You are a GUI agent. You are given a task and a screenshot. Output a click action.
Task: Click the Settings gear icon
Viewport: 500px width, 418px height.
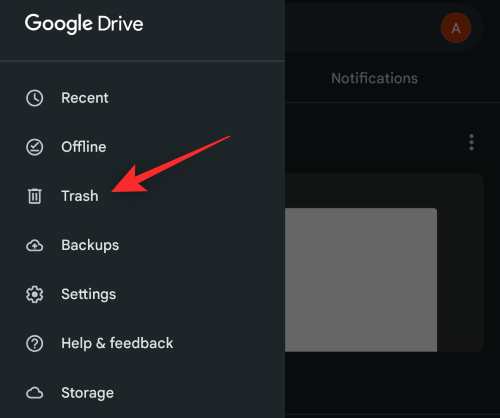tap(34, 294)
